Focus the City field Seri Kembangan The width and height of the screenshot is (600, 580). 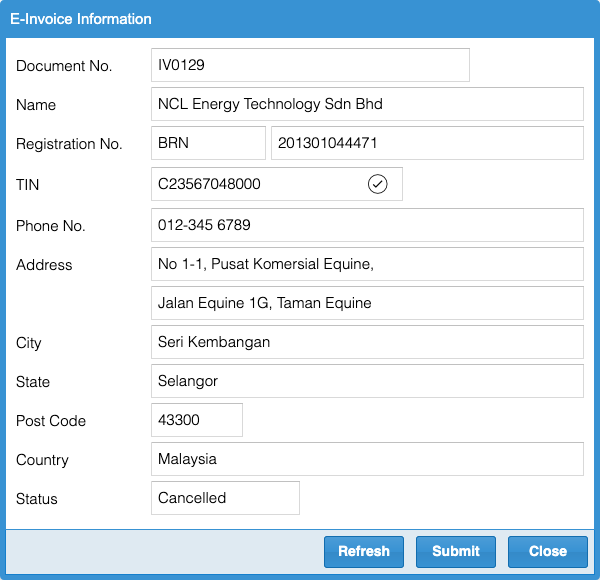(x=367, y=342)
